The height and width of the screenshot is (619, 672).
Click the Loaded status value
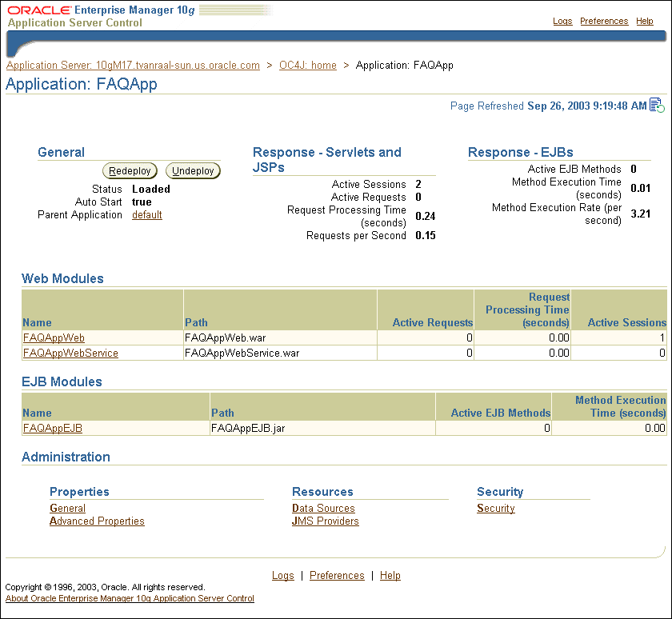point(151,189)
